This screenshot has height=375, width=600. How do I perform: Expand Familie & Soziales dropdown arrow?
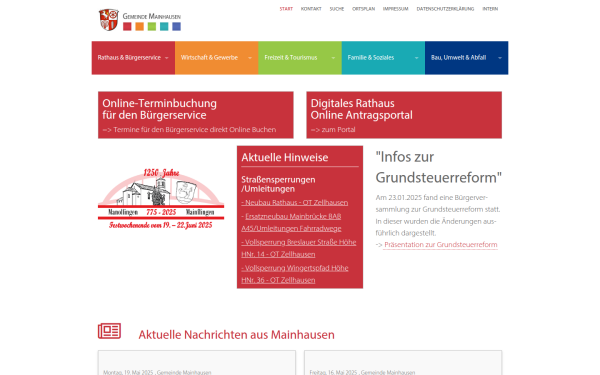coord(416,58)
